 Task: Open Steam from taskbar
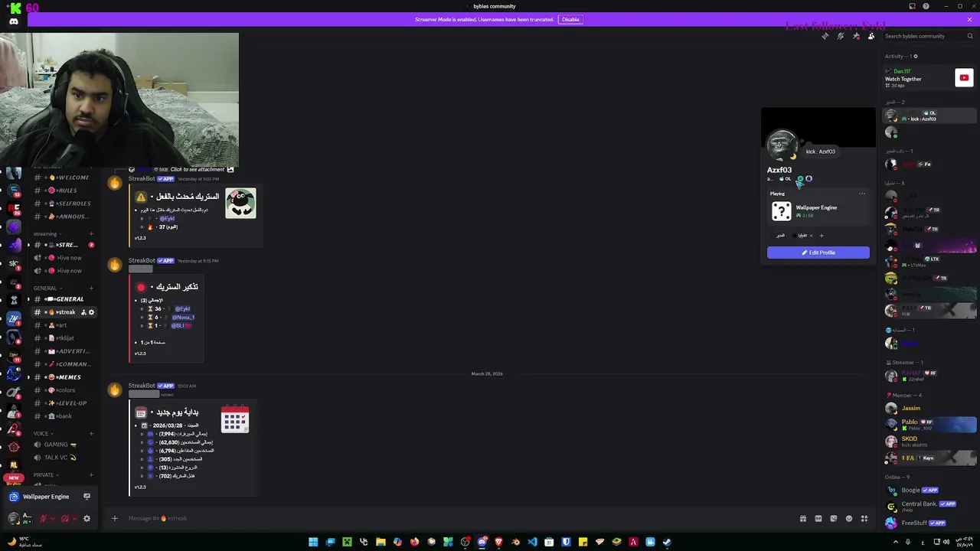click(667, 542)
